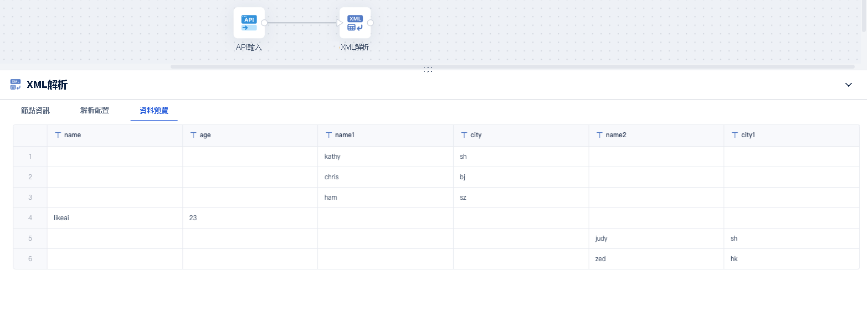The height and width of the screenshot is (327, 868).
Task: Click the output port of XML解析 node
Action: 371,23
